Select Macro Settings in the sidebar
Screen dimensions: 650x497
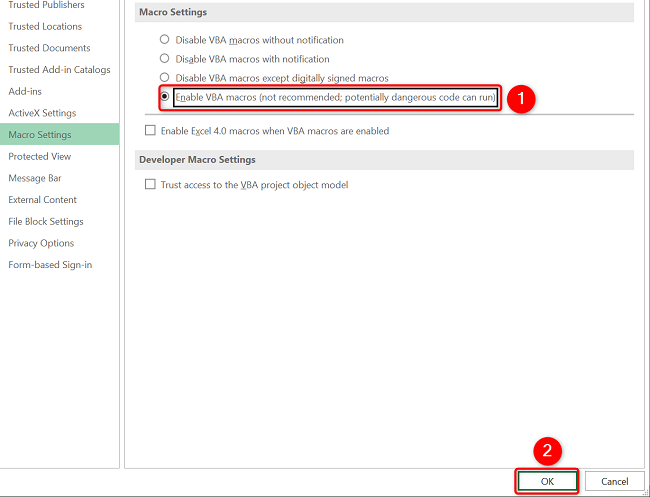coord(40,135)
